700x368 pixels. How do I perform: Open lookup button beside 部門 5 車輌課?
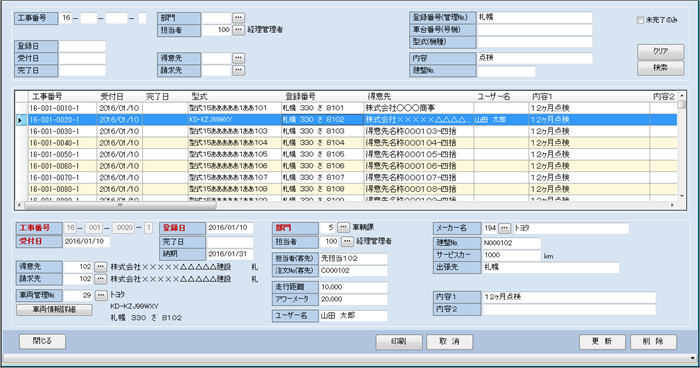pyautogui.click(x=343, y=228)
